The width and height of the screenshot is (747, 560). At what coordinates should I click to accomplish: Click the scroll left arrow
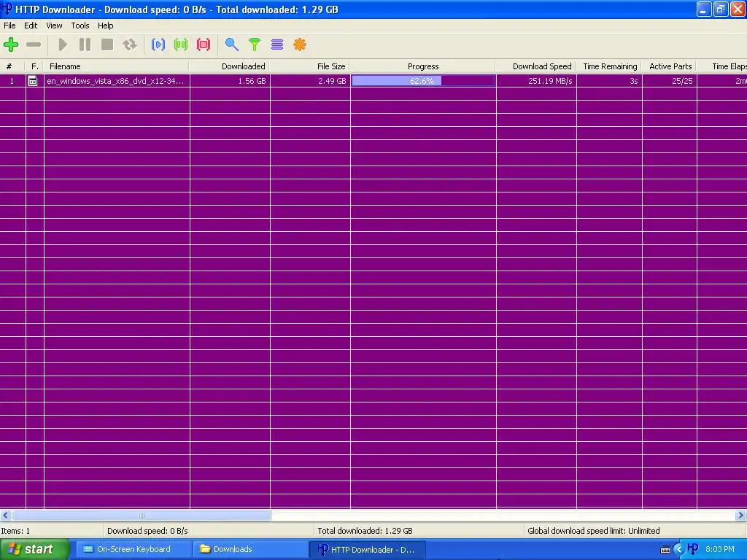6,516
